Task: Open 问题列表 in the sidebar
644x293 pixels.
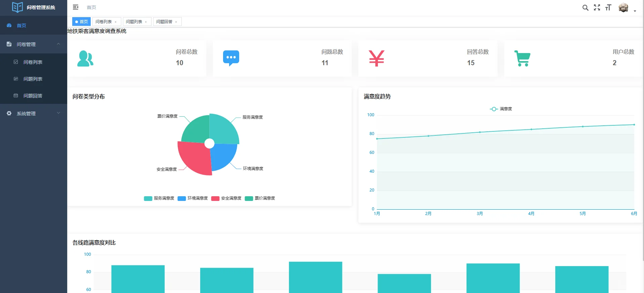Action: click(34, 79)
